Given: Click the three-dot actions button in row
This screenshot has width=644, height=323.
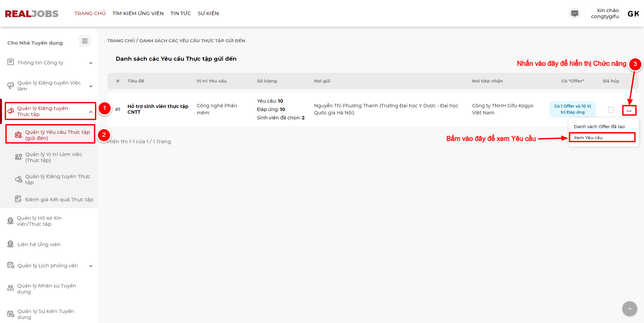Looking at the screenshot, I should [x=629, y=111].
